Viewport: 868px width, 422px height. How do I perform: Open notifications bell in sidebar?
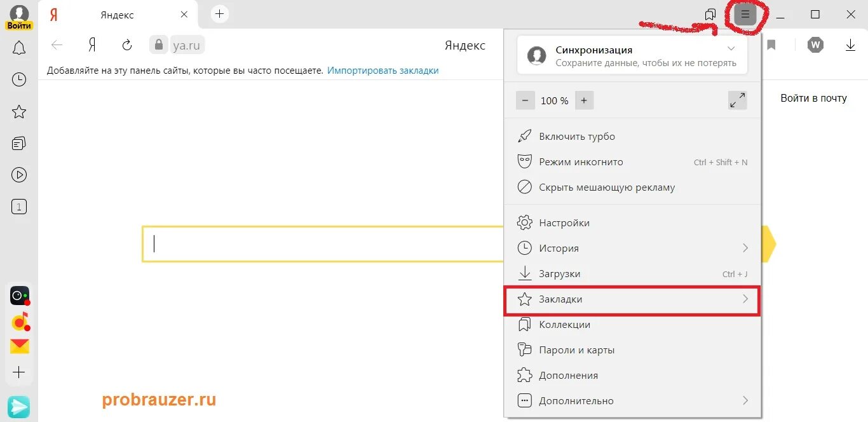tap(19, 48)
